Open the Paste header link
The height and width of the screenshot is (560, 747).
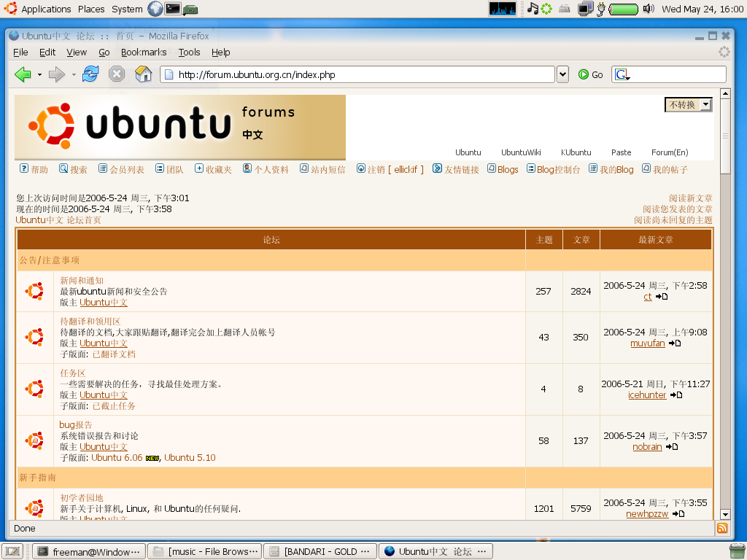pyautogui.click(x=622, y=152)
